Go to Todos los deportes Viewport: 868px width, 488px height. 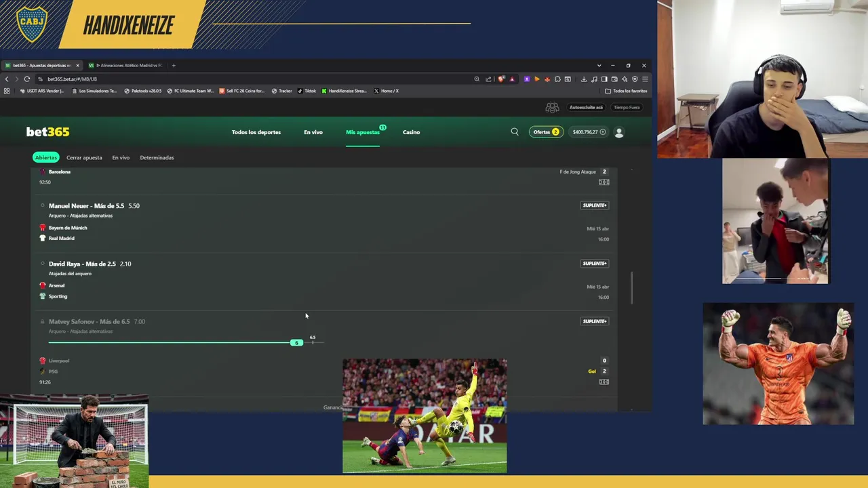pos(256,132)
